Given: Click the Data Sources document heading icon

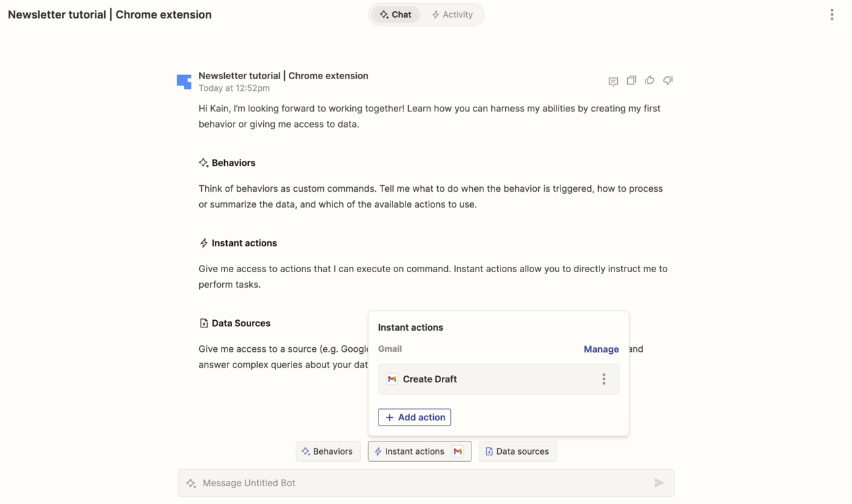Looking at the screenshot, I should tap(204, 323).
